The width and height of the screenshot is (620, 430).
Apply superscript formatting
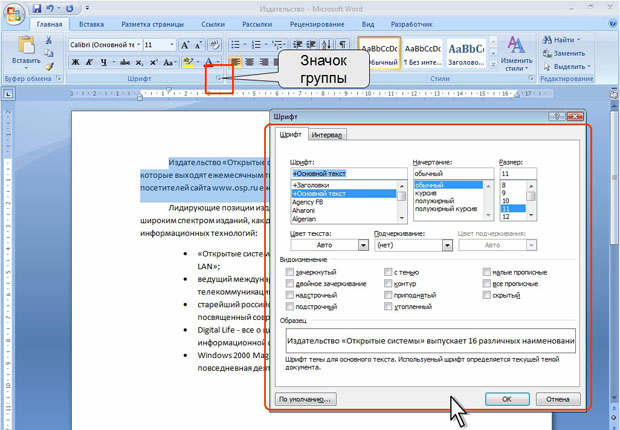153,62
